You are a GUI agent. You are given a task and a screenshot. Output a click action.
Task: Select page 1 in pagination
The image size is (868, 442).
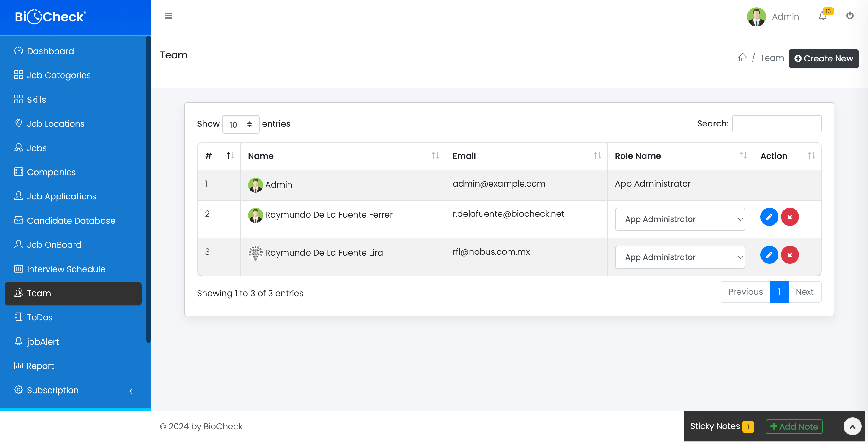(x=779, y=292)
